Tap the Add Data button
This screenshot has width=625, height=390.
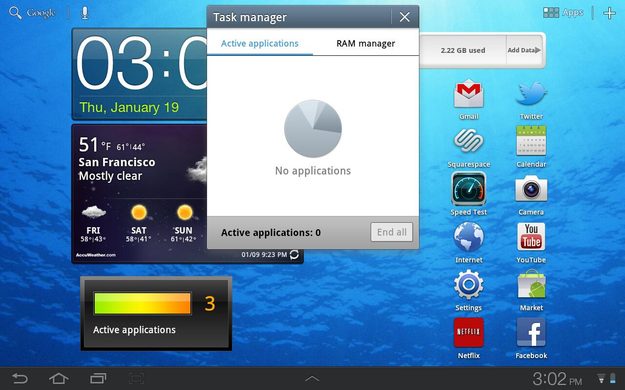[x=524, y=50]
